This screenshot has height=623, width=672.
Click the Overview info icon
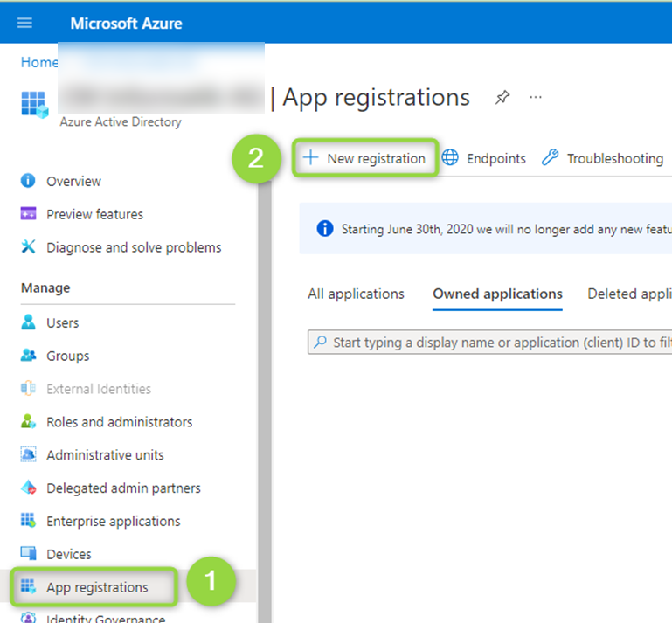tap(28, 180)
